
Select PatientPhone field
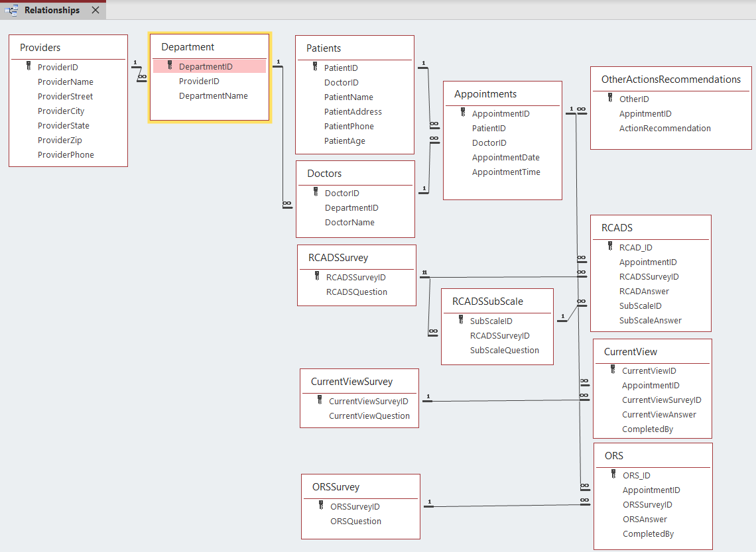click(349, 126)
